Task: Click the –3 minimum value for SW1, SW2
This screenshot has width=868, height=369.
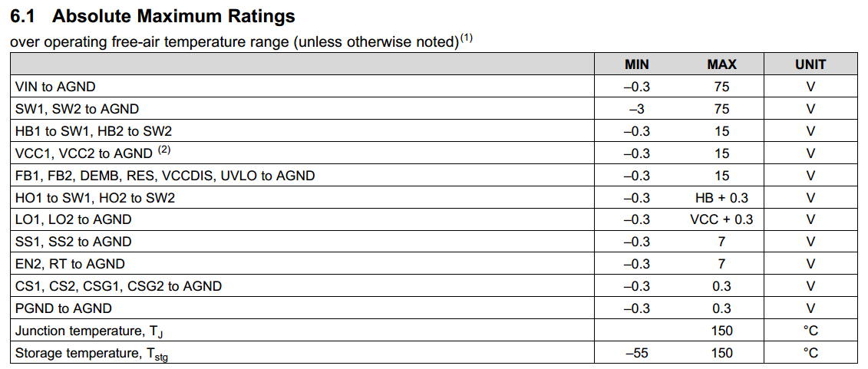Action: coord(637,109)
